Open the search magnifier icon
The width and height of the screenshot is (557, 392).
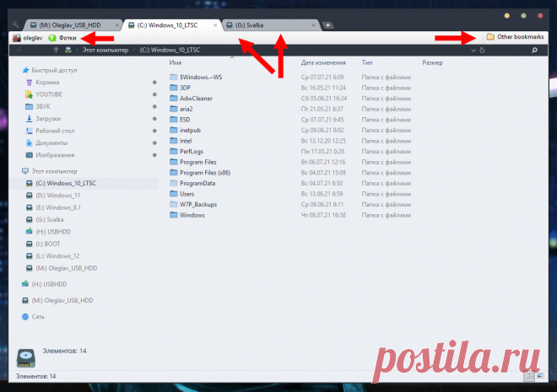[x=534, y=51]
